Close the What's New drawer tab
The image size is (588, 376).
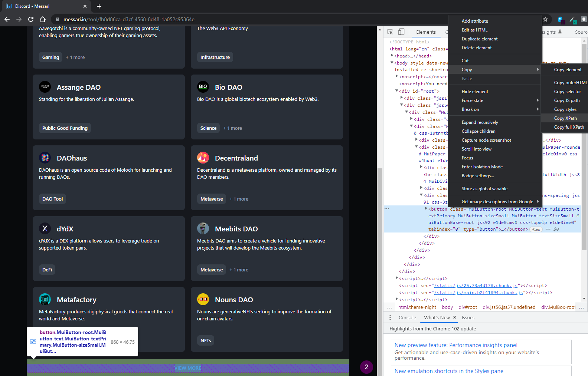point(454,317)
